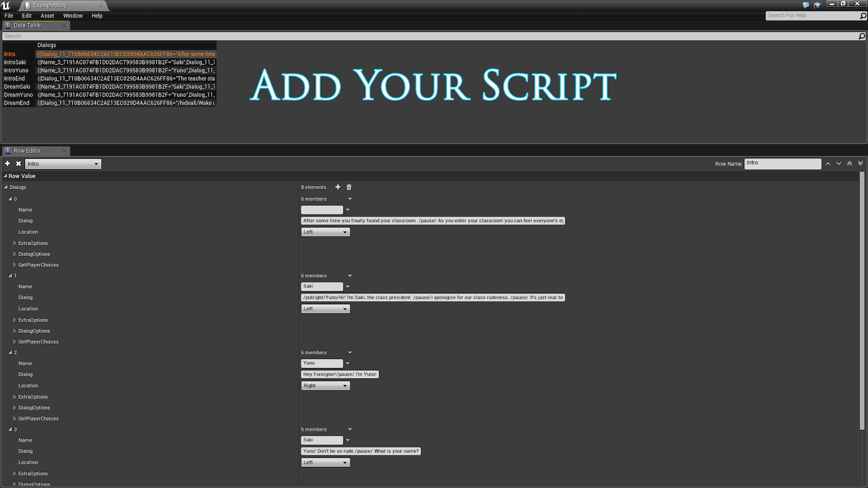Viewport: 868px width, 488px height.
Task: Add a new row with the plus icon
Action: click(x=7, y=163)
